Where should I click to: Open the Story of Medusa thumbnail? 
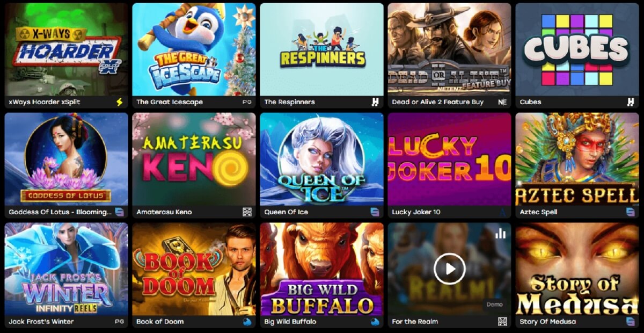point(577,269)
